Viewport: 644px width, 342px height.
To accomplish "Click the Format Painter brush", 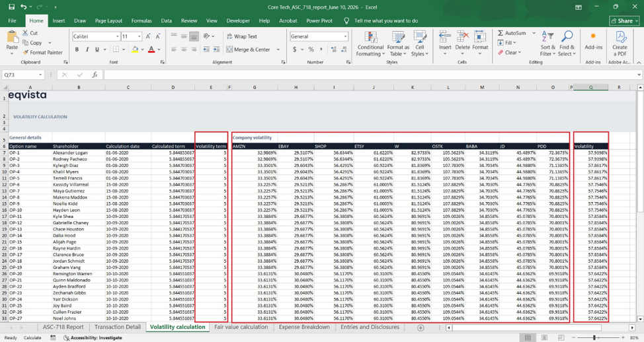I will [x=26, y=53].
